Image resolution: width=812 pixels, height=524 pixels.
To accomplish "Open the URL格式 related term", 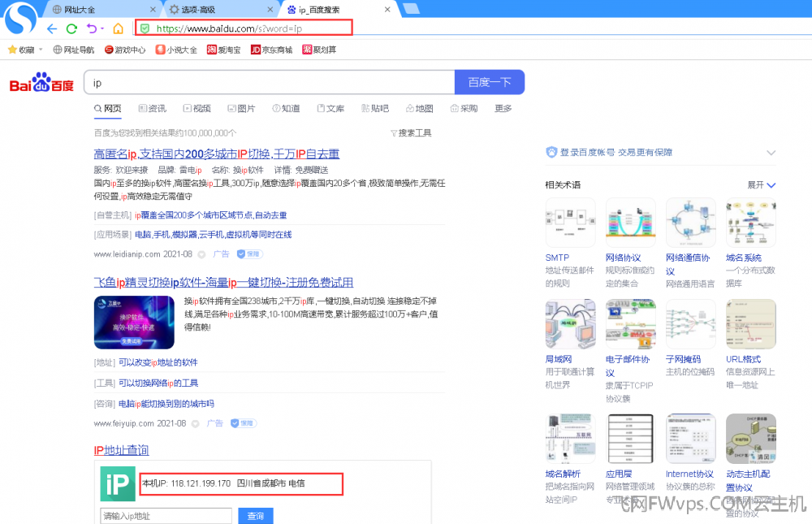I will (743, 359).
